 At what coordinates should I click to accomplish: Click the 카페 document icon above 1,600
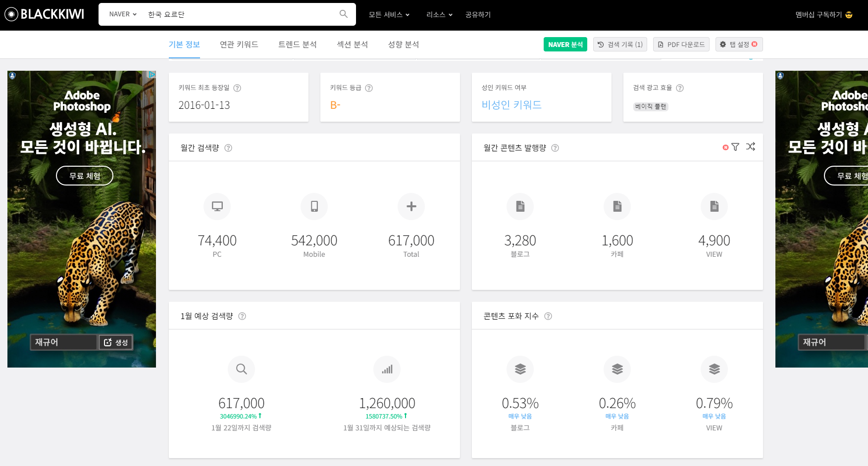tap(617, 206)
